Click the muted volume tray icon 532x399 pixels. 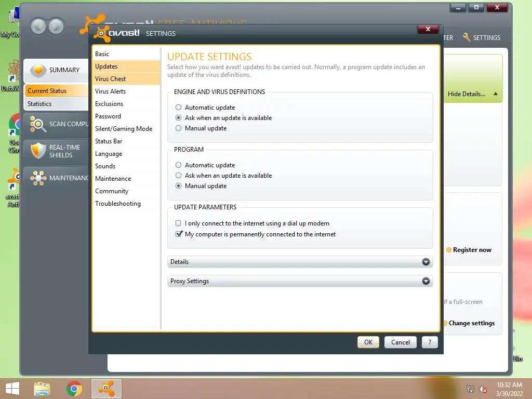tap(483, 389)
